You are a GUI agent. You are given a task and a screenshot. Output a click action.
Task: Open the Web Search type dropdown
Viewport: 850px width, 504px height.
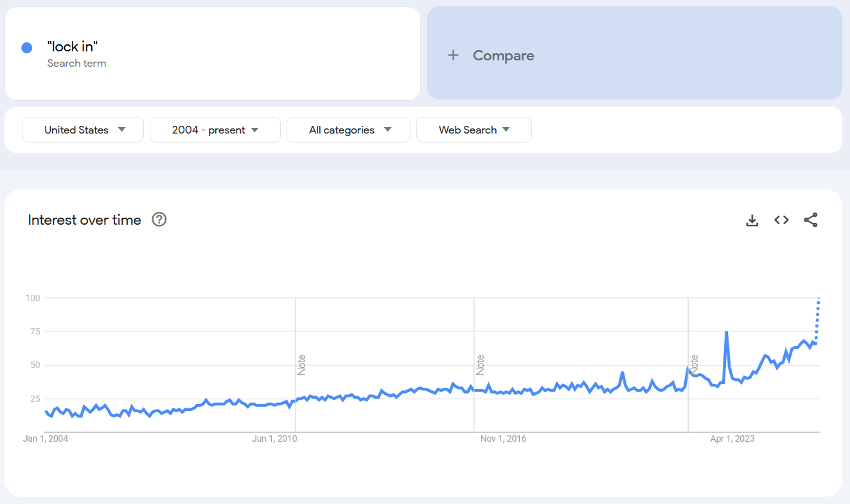point(474,129)
